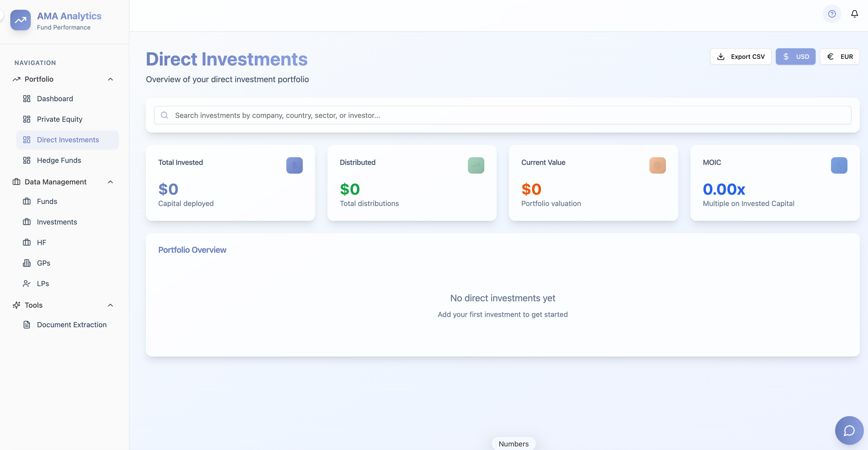The image size is (868, 450).
Task: Collapse the Tools section chevron
Action: click(x=110, y=305)
